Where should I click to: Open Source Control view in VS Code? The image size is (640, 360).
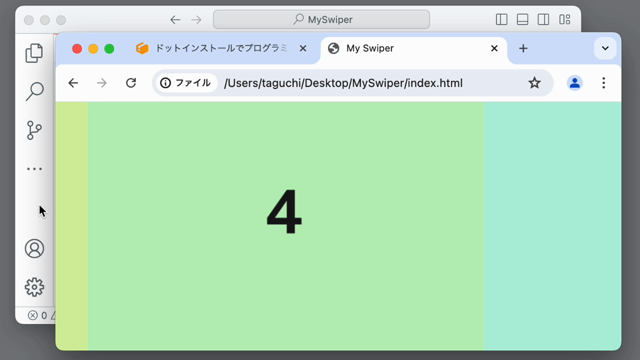coord(34,130)
